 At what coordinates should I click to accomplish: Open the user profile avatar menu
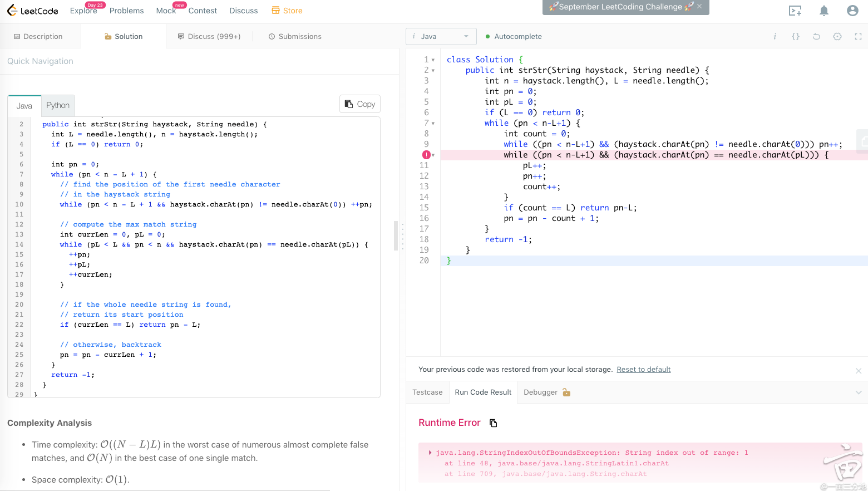(x=852, y=11)
